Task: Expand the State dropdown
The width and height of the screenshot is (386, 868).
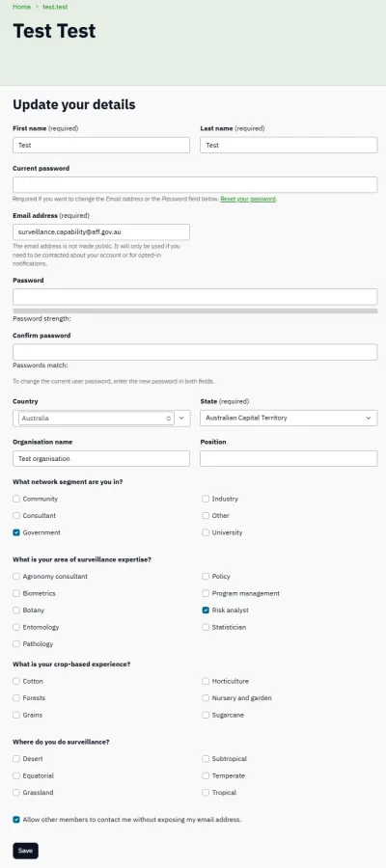Action: [289, 418]
